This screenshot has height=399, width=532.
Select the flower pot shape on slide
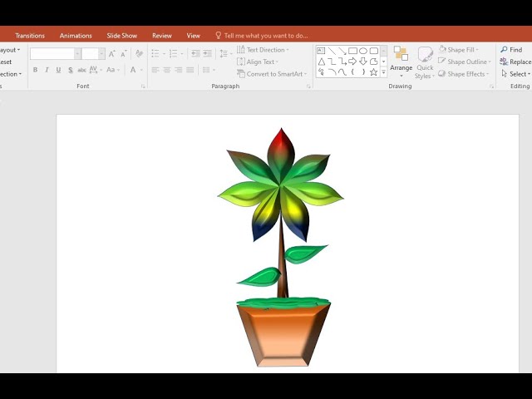click(x=283, y=335)
